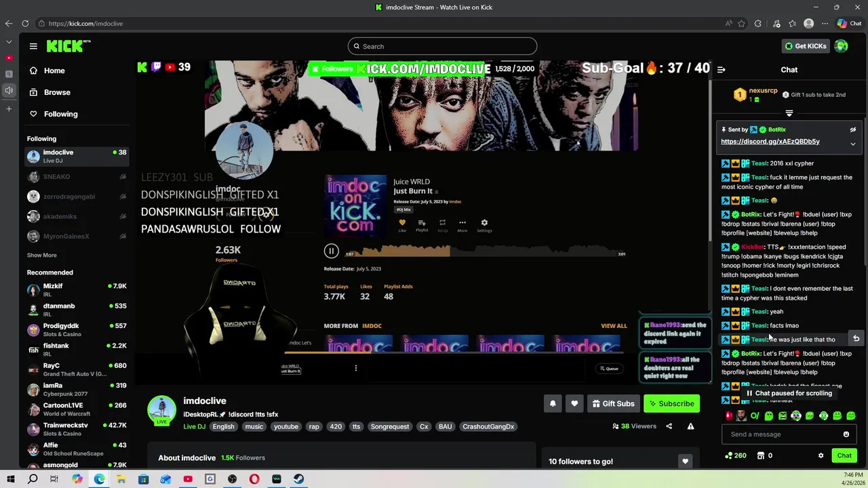Image resolution: width=868 pixels, height=488 pixels.
Task: Open Trainwreckstv recommended channel
Action: coord(77,429)
